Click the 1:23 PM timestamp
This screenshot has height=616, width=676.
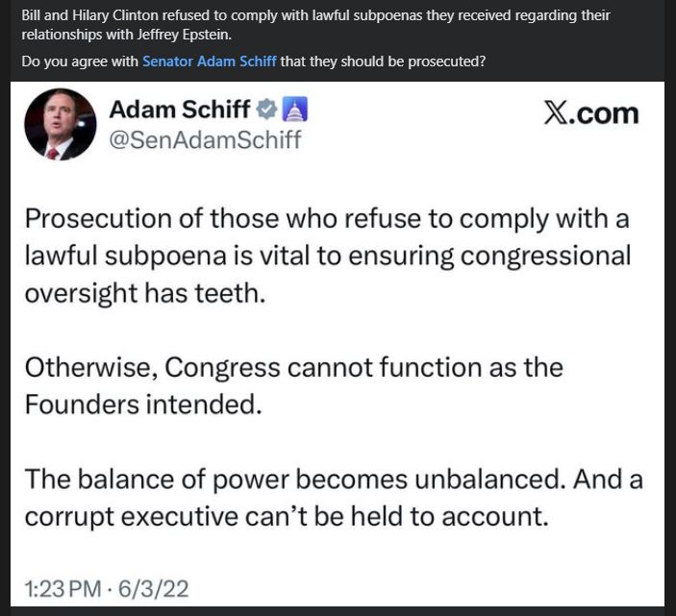point(63,589)
